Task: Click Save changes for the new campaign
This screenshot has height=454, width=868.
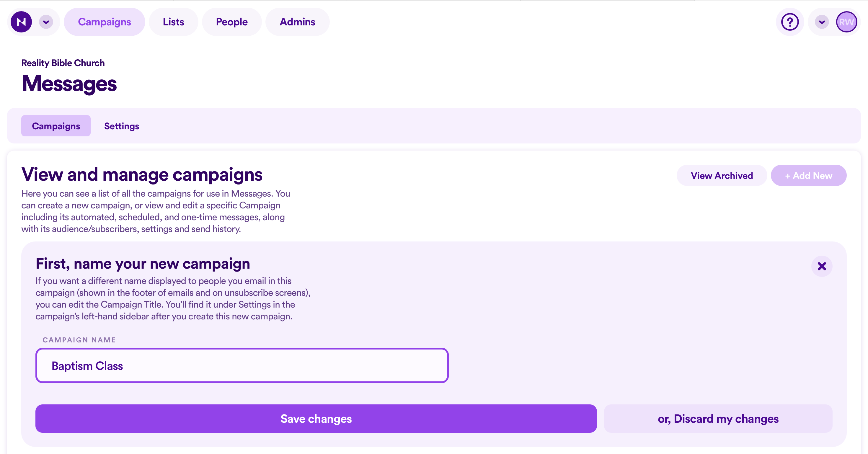Action: [x=316, y=419]
